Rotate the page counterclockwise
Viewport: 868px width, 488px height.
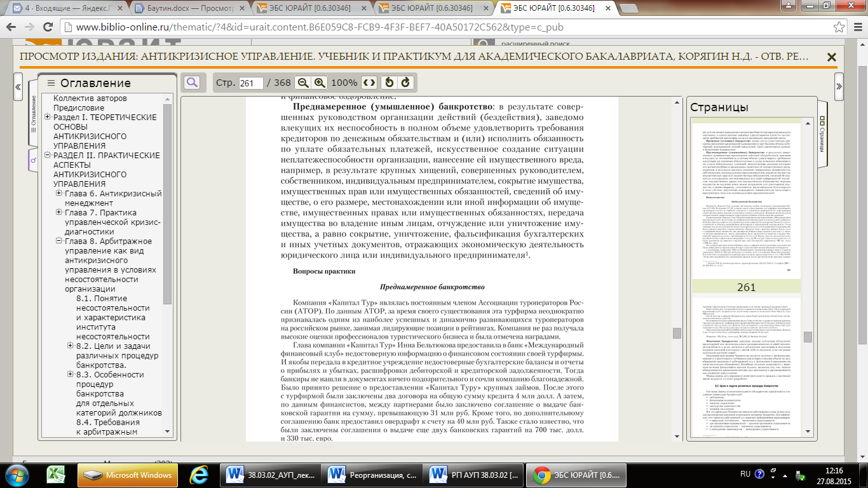point(389,83)
